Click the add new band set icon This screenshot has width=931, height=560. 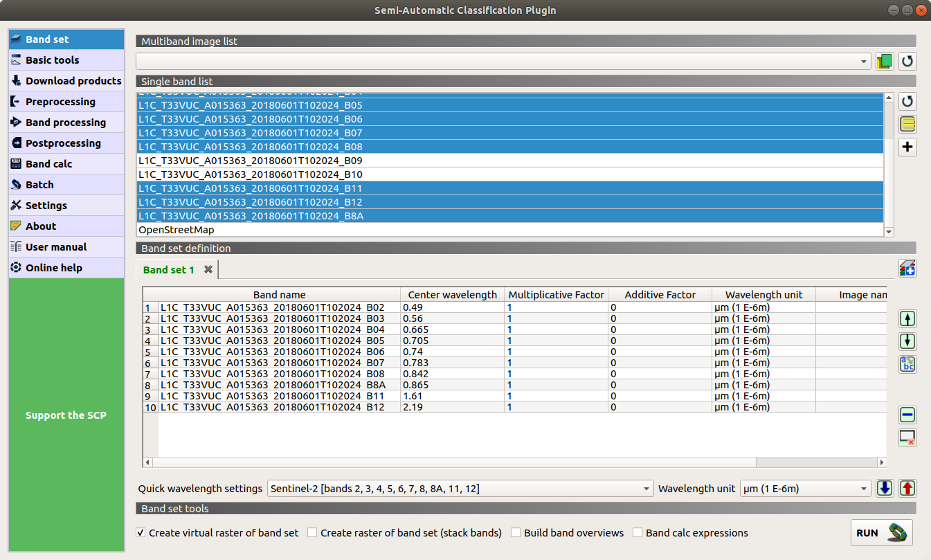click(x=907, y=269)
